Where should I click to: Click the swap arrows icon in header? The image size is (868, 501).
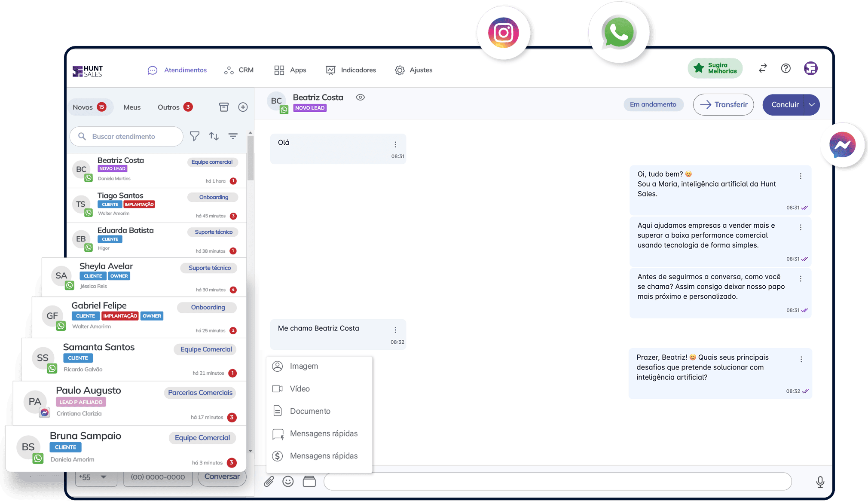(x=763, y=68)
